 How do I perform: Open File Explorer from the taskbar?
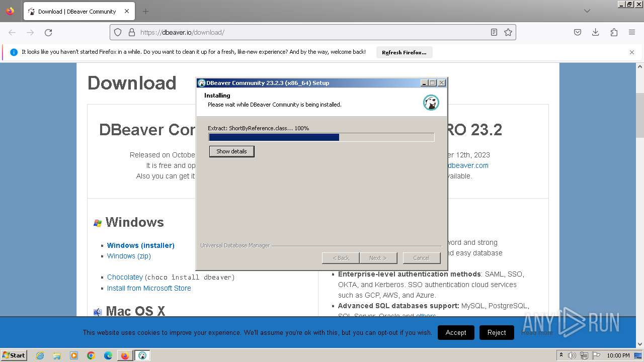tap(57, 355)
